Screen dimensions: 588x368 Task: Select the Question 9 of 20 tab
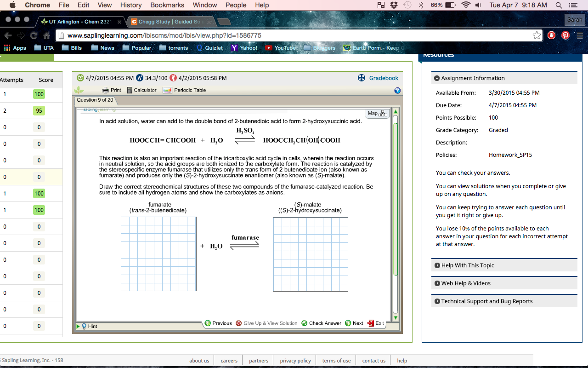click(x=95, y=100)
